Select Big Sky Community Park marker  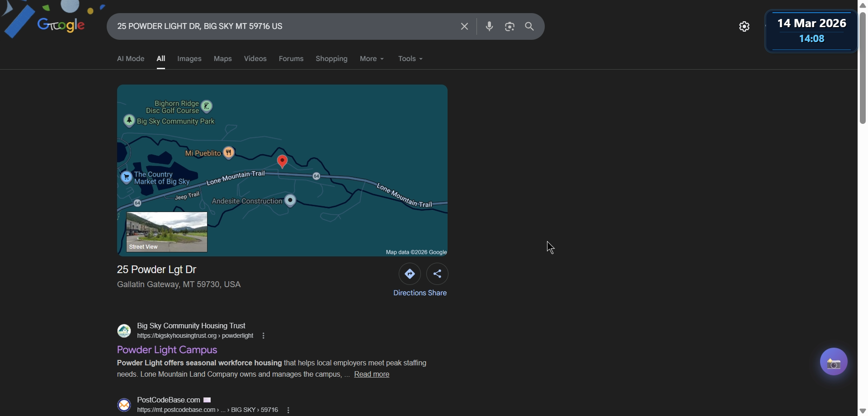[x=129, y=121]
